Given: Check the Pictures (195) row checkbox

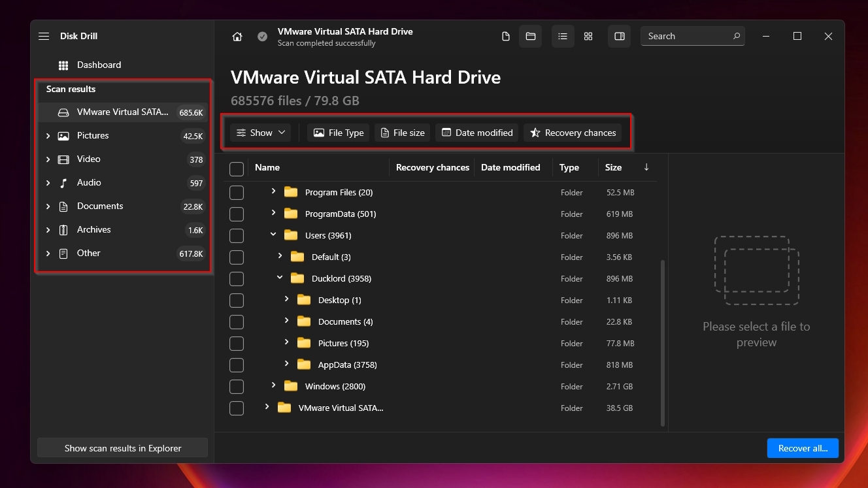Looking at the screenshot, I should click(x=237, y=344).
